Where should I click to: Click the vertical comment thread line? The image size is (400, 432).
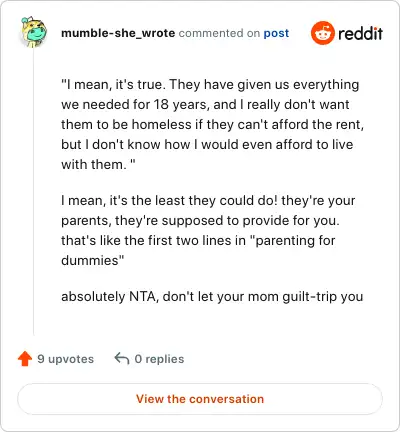34,192
